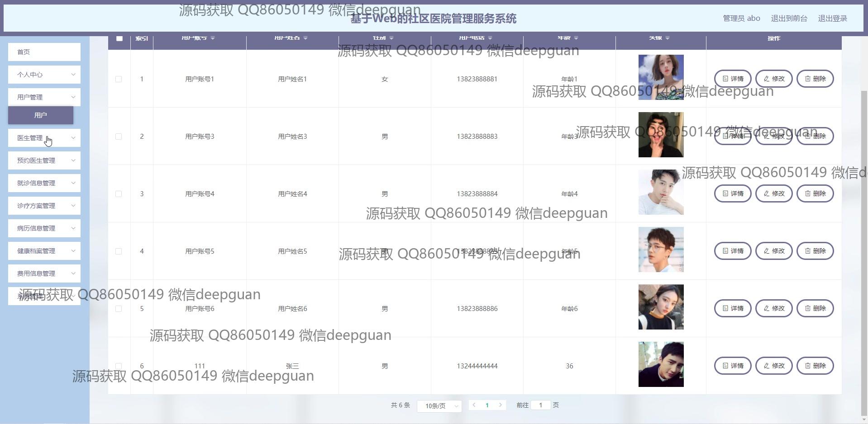Edit the user 用户账号5 row

(x=773, y=251)
